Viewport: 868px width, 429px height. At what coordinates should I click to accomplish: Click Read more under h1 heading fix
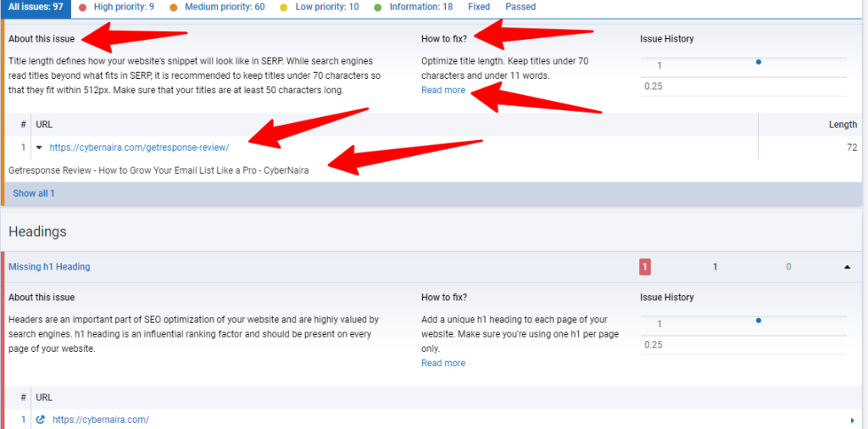(x=443, y=363)
